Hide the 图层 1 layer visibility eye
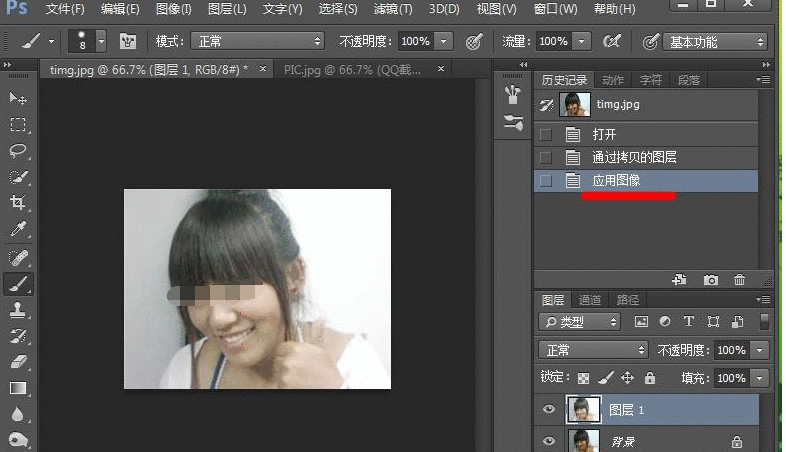The width and height of the screenshot is (786, 452). (547, 409)
